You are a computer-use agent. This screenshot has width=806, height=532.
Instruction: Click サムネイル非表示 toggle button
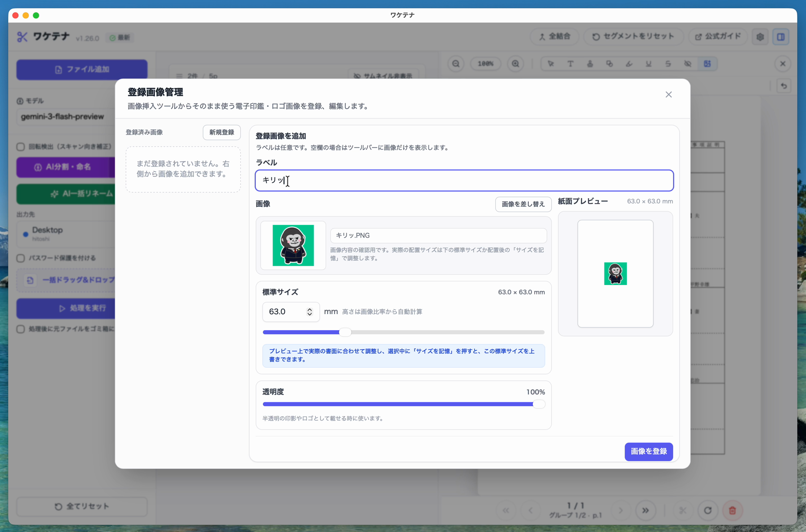coord(383,76)
